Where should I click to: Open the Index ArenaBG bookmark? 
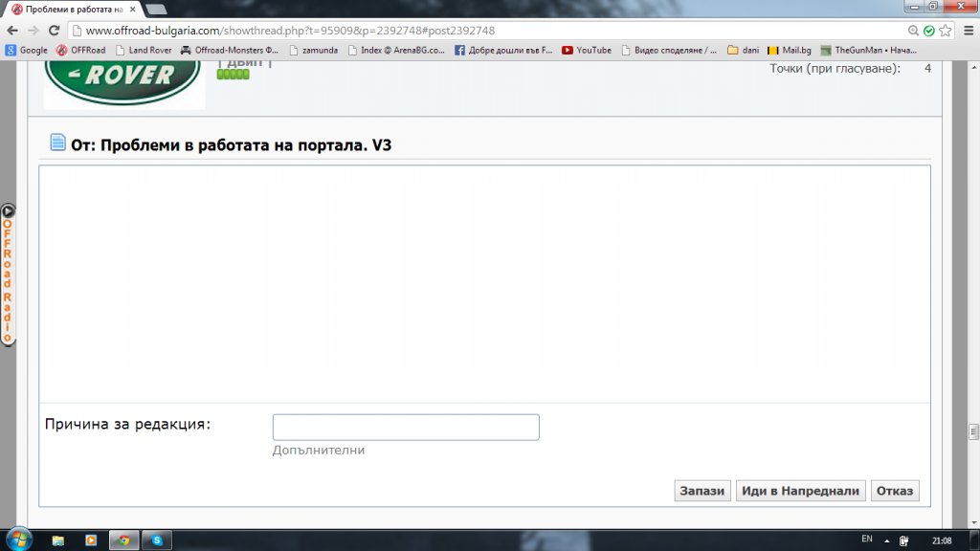[396, 50]
